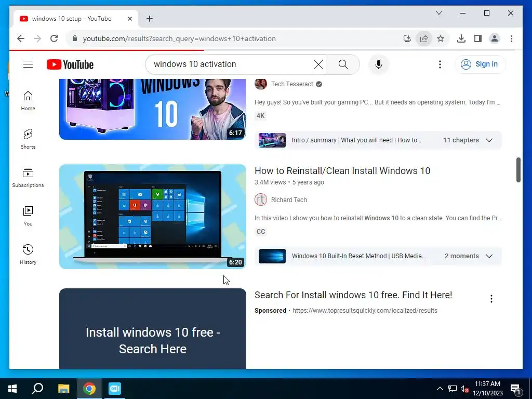Open the Tech Tesseract channel link
The height and width of the screenshot is (399, 532).
tap(292, 84)
